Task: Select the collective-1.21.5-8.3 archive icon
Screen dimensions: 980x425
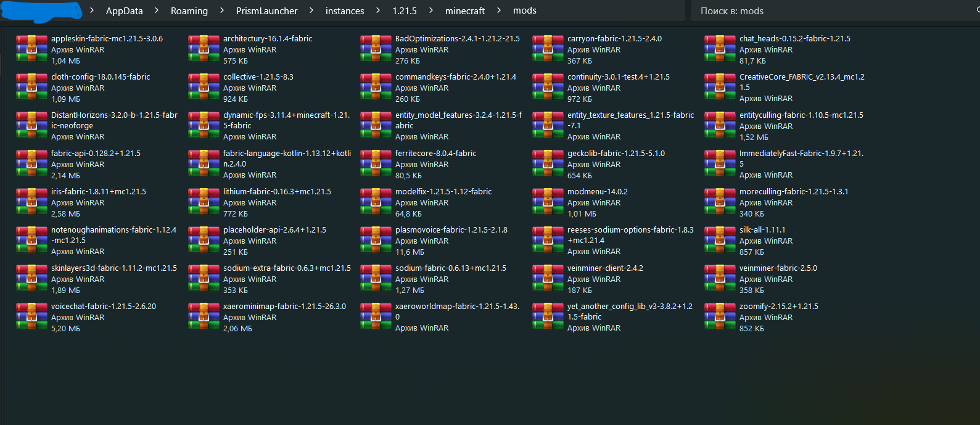Action: pyautogui.click(x=204, y=87)
